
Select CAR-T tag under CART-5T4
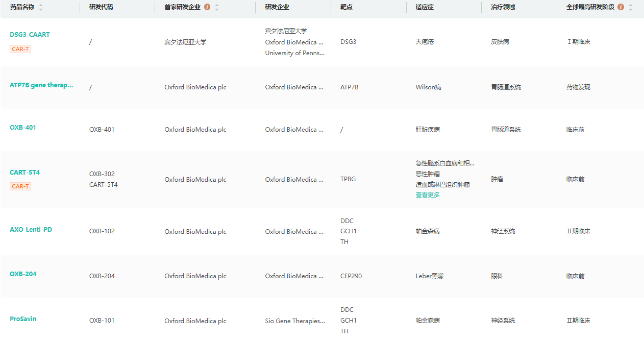pos(20,186)
